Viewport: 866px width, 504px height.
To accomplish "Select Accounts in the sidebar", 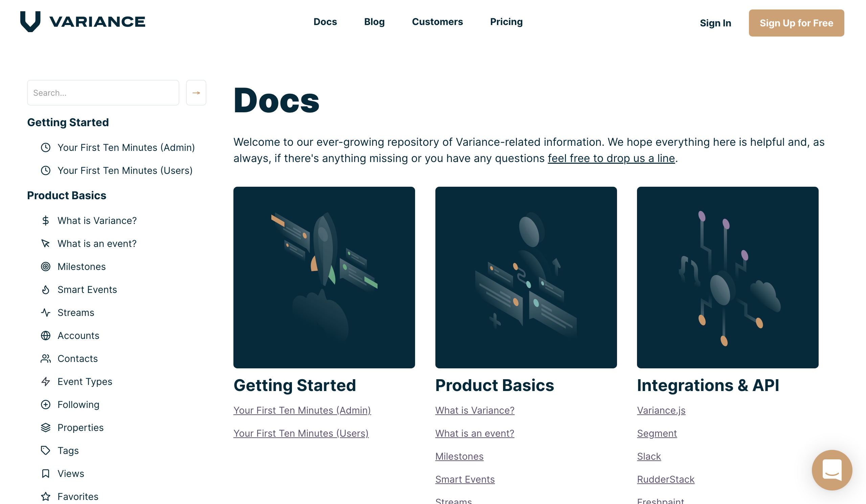I will pyautogui.click(x=78, y=336).
